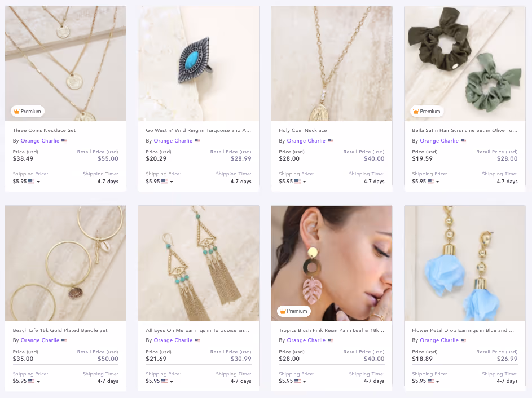This screenshot has width=532, height=398.
Task: Expand shipping dropdown for Bella Satin Scrunchie Set
Action: (x=437, y=182)
